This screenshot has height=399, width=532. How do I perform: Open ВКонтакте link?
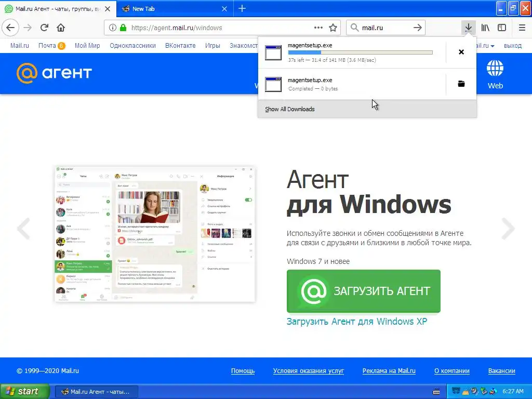point(180,46)
